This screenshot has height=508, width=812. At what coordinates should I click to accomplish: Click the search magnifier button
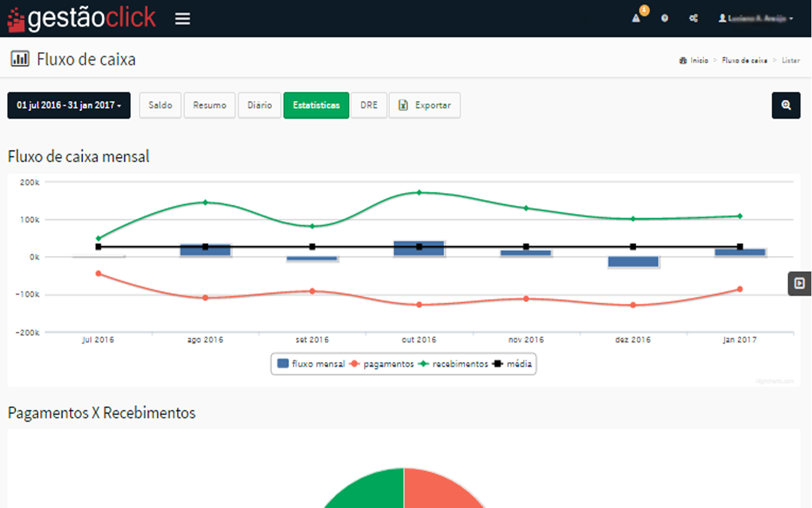coord(786,105)
